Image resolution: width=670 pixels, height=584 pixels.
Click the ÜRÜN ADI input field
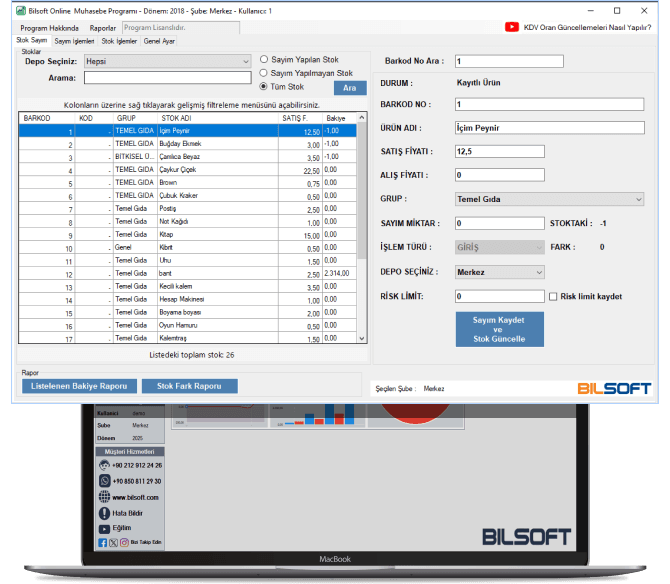(550, 128)
